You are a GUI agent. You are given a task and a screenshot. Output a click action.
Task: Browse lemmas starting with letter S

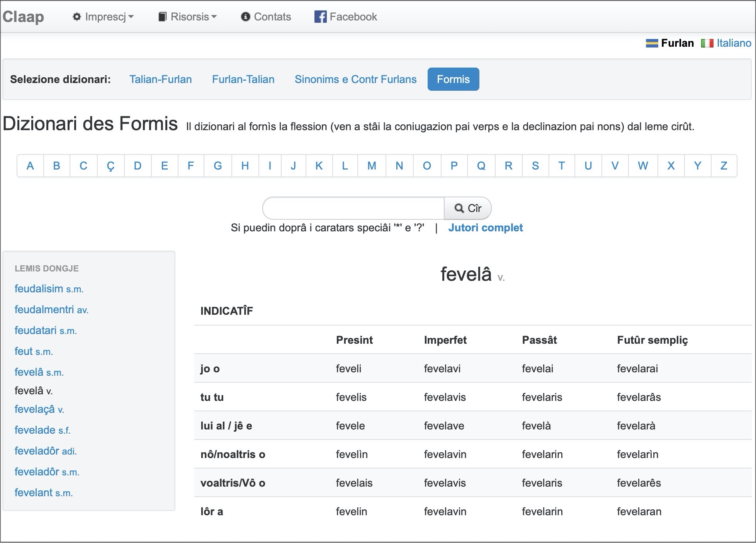[x=535, y=166]
